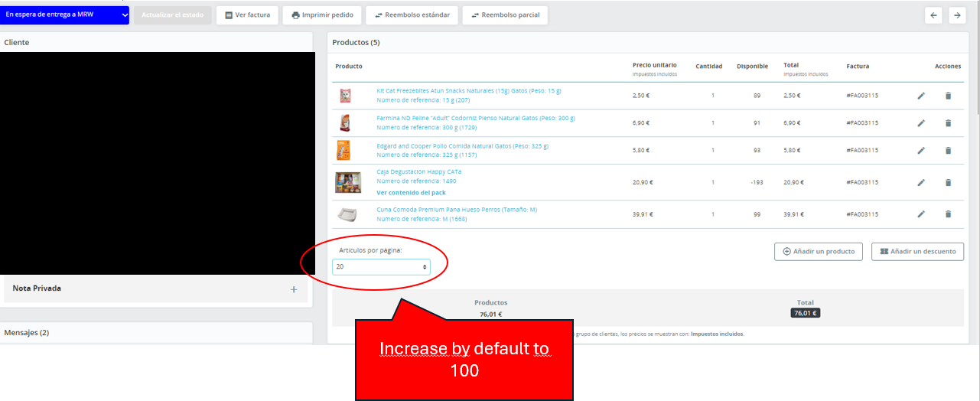The width and height of the screenshot is (980, 401).
Task: Click invoice #FA003115 in the Cuna Comoda row
Action: click(x=862, y=214)
